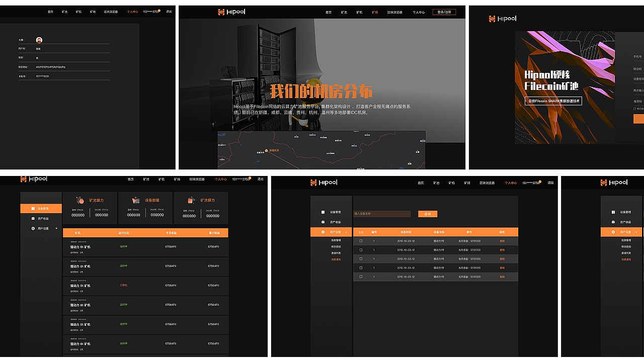
Task: Click the 设备管理 icon in the cropped rightmost sidebar
Action: point(613,212)
